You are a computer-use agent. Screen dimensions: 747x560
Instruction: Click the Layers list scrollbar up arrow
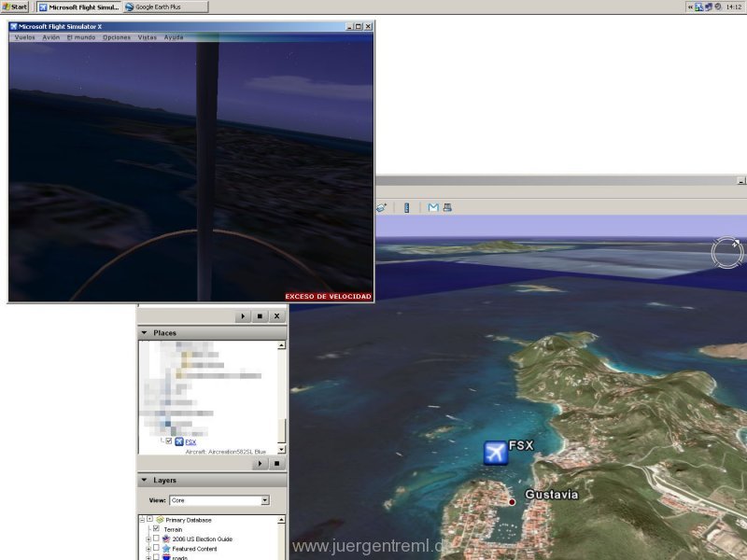tap(282, 520)
